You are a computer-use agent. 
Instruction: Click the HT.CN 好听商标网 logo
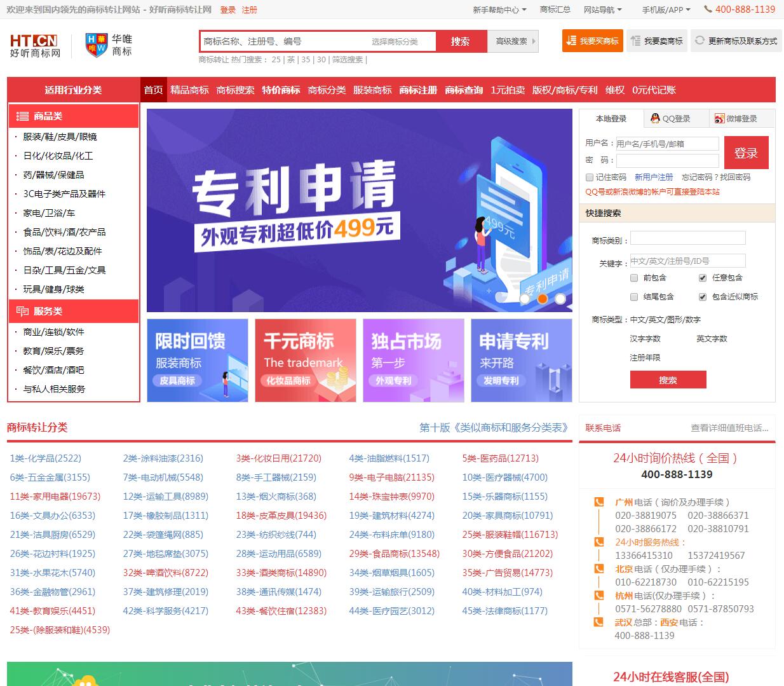(x=35, y=46)
